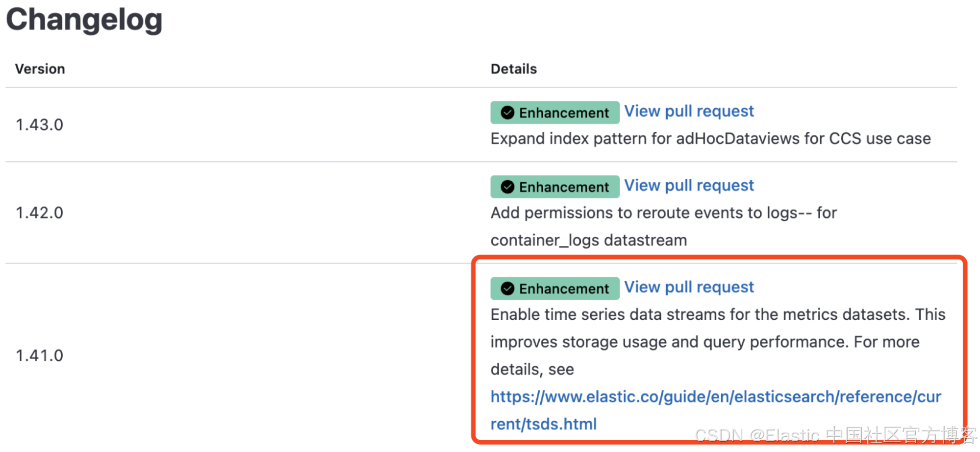Click checkmark icon in 1.41.0 Enhancement badge
Image resolution: width=980 pixels, height=452 pixels.
coord(507,289)
